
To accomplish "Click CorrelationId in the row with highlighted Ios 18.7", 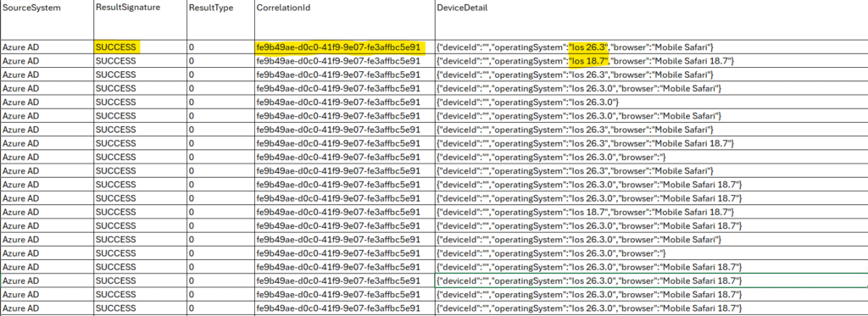I will [344, 61].
